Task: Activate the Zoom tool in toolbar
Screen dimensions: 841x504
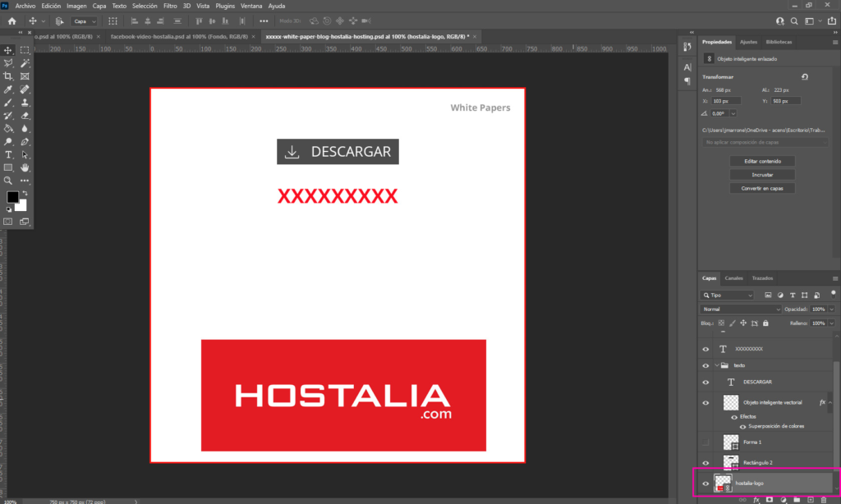Action: point(8,181)
